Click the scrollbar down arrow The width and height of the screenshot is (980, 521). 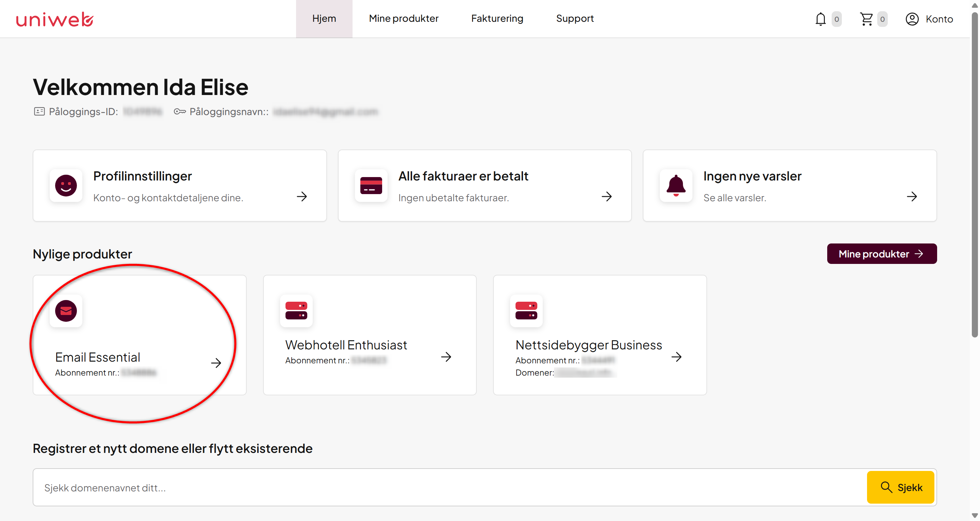click(974, 516)
